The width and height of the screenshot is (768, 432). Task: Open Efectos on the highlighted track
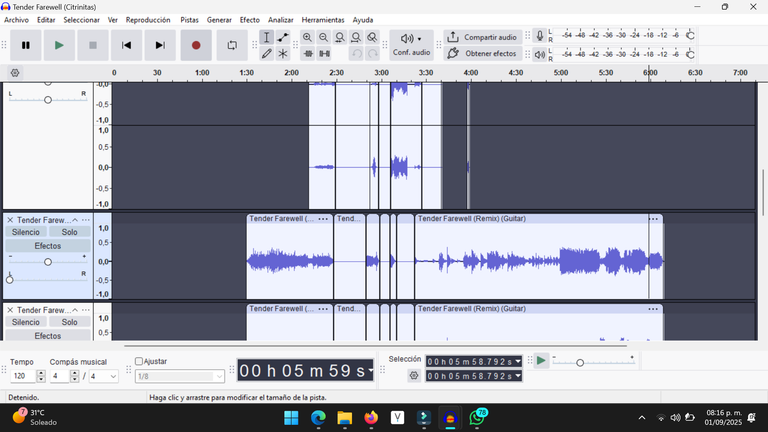(48, 246)
